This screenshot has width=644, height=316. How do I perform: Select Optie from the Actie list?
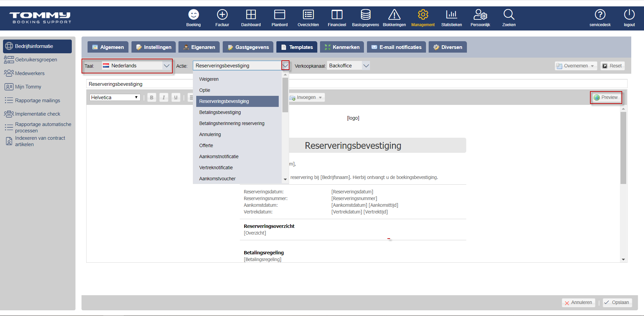237,90
